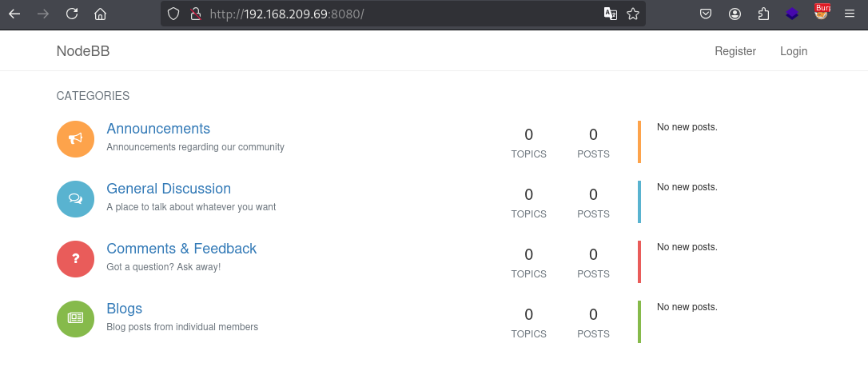Open the Announcements category

(158, 129)
